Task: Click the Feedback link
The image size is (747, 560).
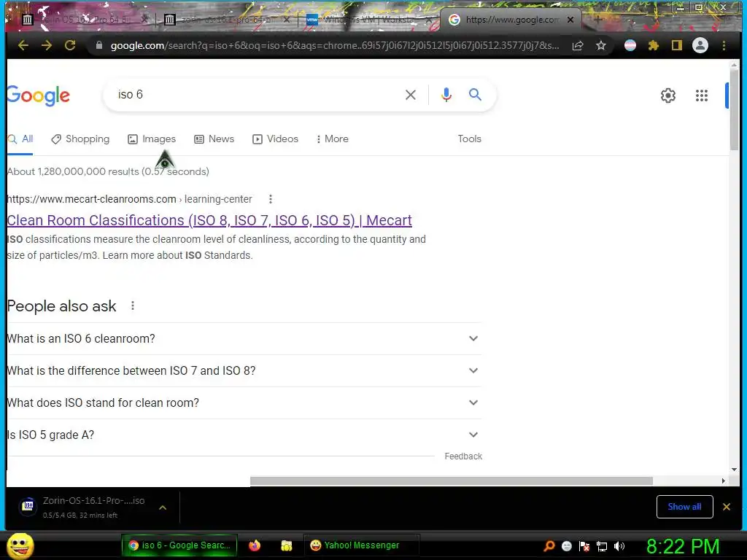Action: pos(463,456)
